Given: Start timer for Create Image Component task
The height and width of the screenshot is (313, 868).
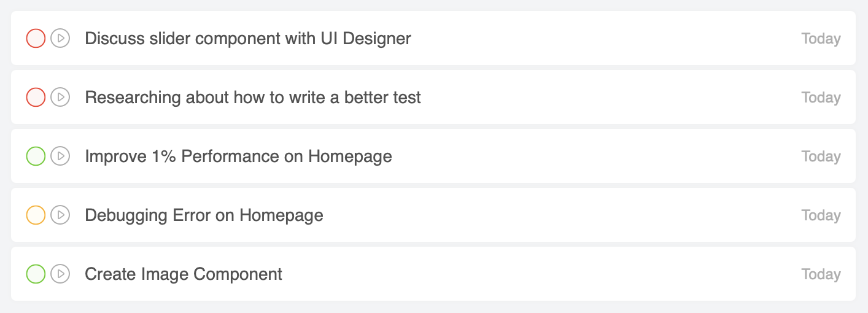Looking at the screenshot, I should tap(60, 274).
